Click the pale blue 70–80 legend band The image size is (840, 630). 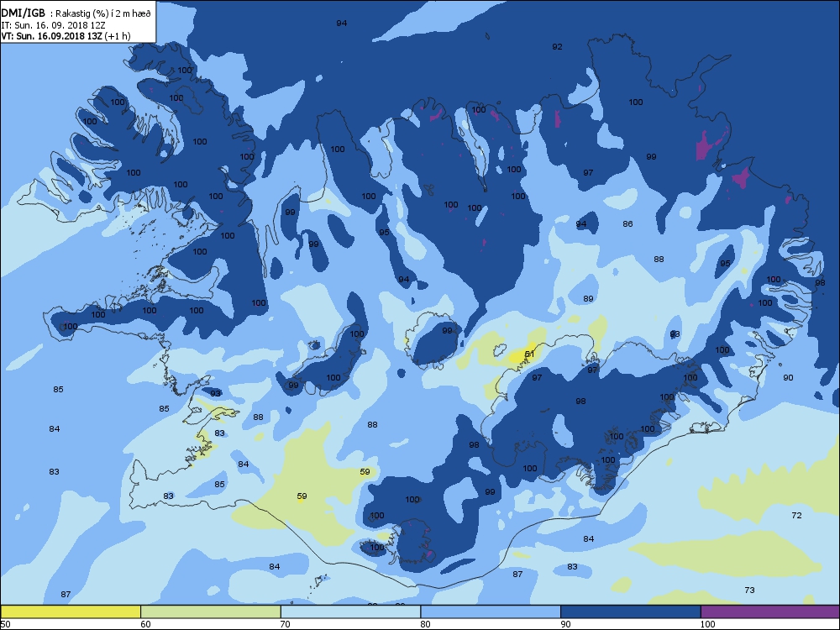click(351, 612)
